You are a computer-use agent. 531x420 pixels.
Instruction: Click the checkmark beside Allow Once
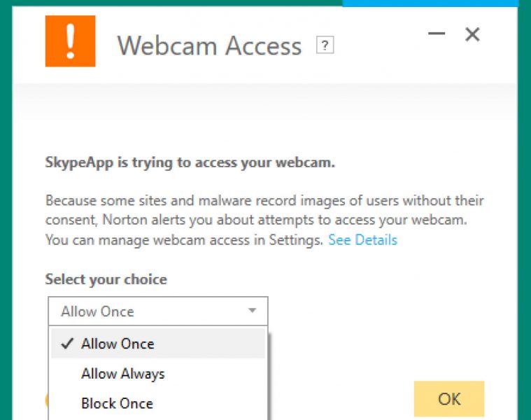(67, 344)
